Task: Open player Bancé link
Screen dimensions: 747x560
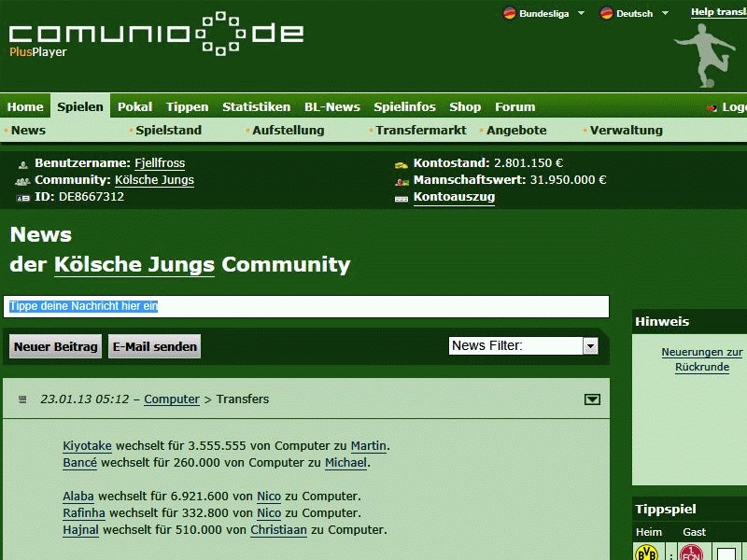Action: pos(79,463)
